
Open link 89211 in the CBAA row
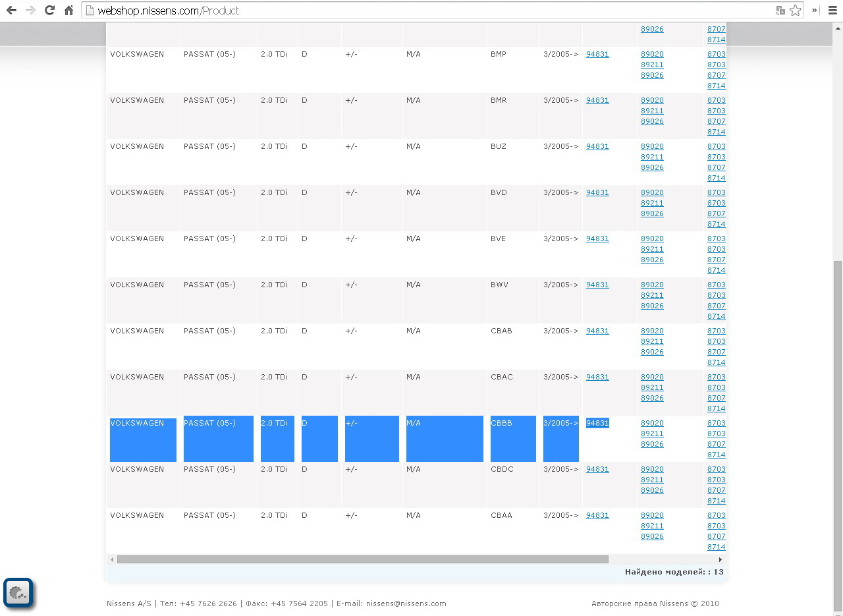tap(652, 526)
